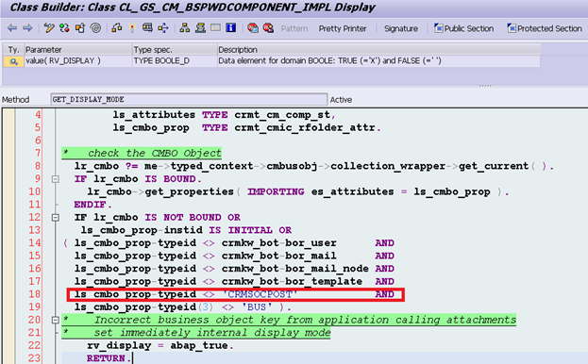The image size is (588, 364).
Task: Select the value( RV_DISPLAY ) parameter cell
Action: [78, 61]
